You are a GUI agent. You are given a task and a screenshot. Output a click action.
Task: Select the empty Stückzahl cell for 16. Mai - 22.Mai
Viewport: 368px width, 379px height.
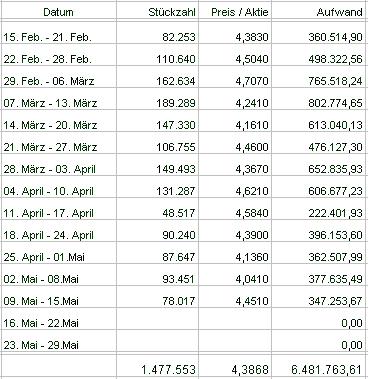pyautogui.click(x=157, y=319)
